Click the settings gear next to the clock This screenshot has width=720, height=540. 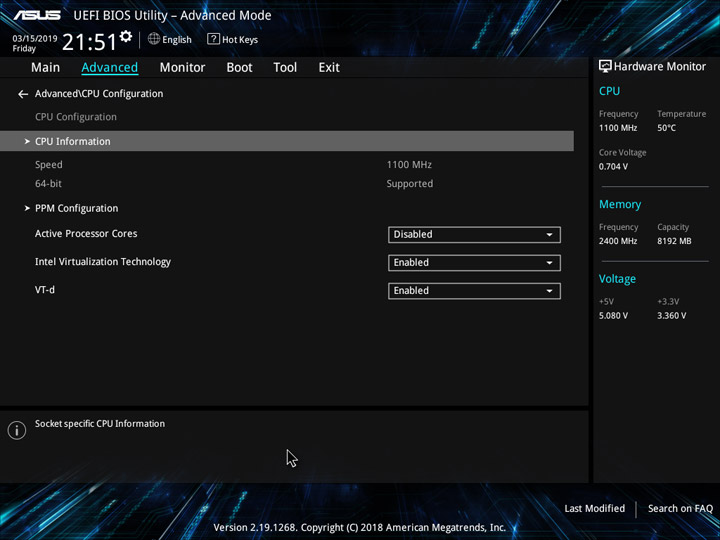tap(126, 36)
